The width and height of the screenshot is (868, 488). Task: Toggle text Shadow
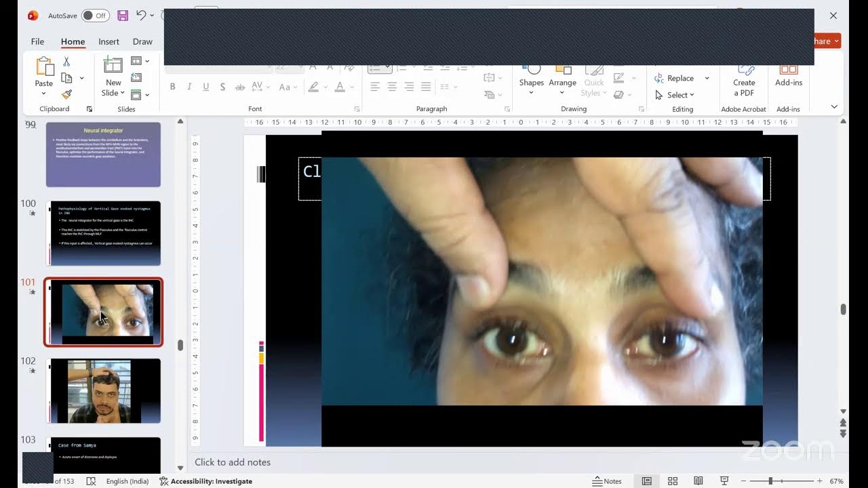coord(222,87)
